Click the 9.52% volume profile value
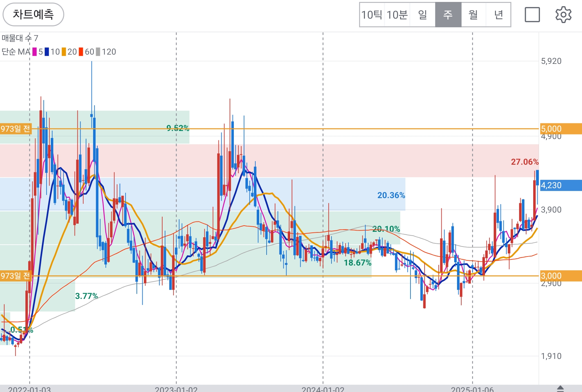 [178, 128]
